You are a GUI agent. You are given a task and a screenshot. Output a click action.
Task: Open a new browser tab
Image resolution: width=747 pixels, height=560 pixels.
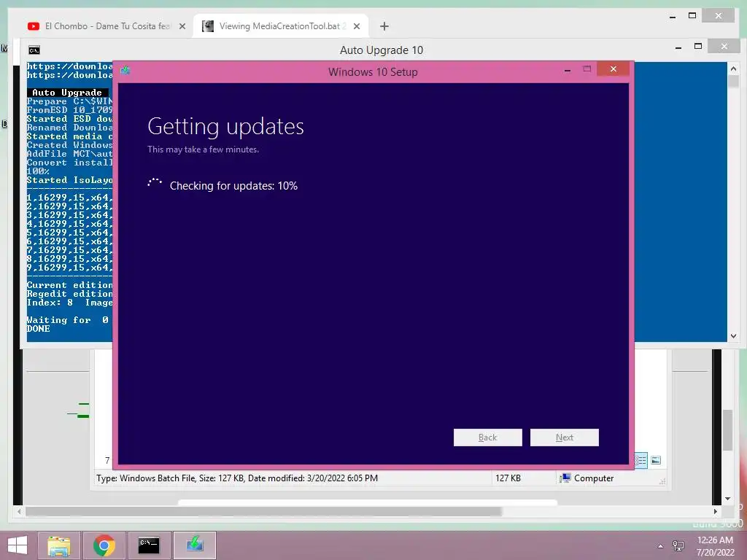(x=384, y=26)
